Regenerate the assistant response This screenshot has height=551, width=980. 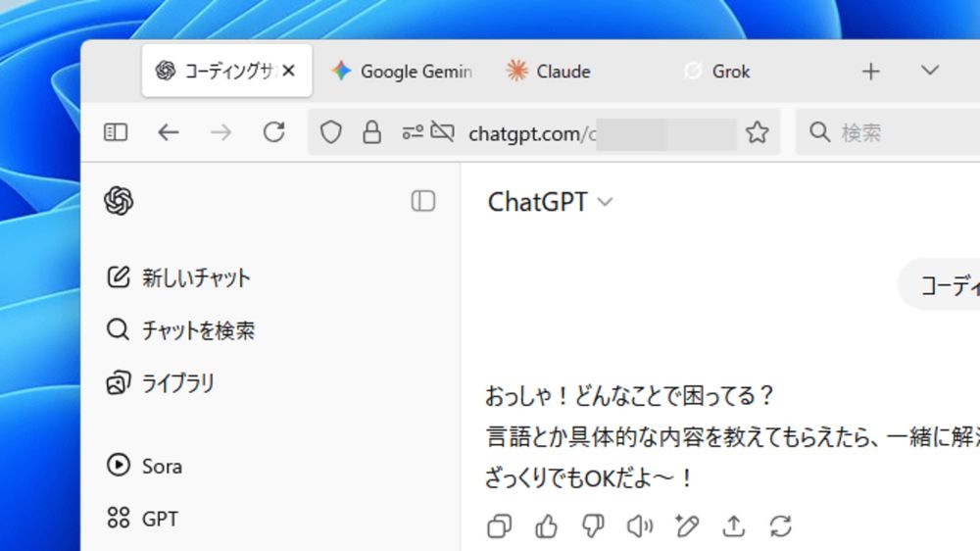coord(781,526)
